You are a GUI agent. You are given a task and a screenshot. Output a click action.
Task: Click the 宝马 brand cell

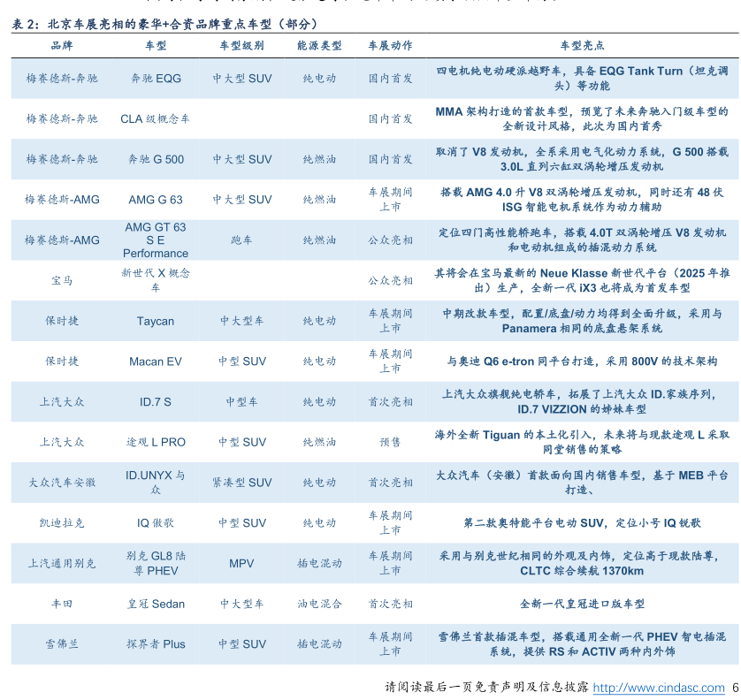pos(62,281)
